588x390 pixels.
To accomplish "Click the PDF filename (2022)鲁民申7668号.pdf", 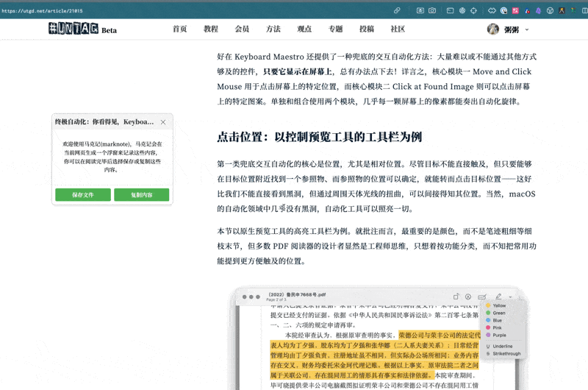I will pyautogui.click(x=297, y=294).
